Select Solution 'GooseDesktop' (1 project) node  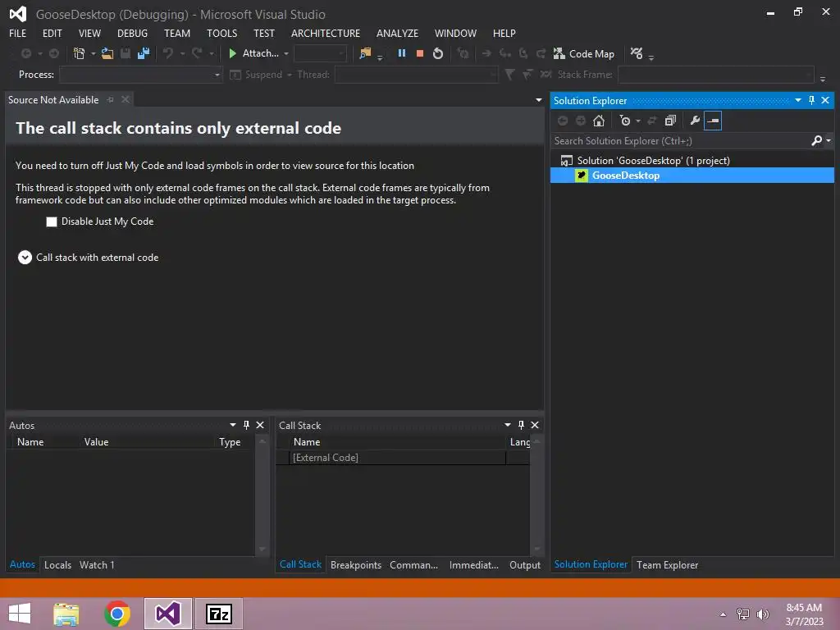pyautogui.click(x=653, y=160)
